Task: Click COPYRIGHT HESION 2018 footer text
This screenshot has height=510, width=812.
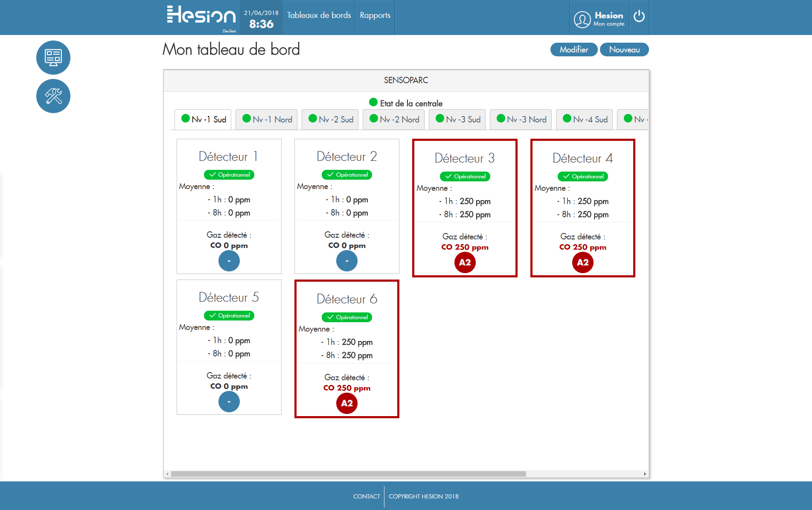Action: tap(424, 496)
